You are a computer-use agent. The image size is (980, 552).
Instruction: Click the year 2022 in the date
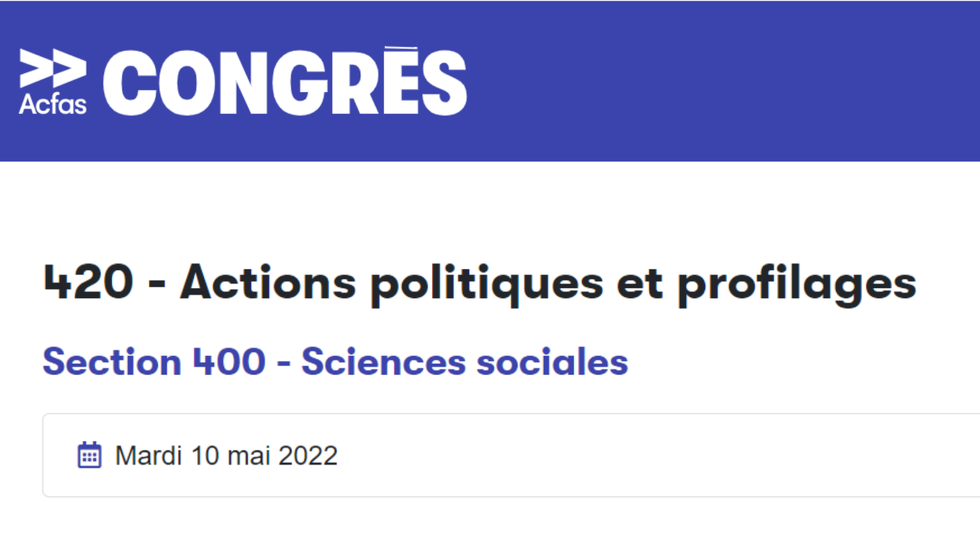[x=308, y=455]
